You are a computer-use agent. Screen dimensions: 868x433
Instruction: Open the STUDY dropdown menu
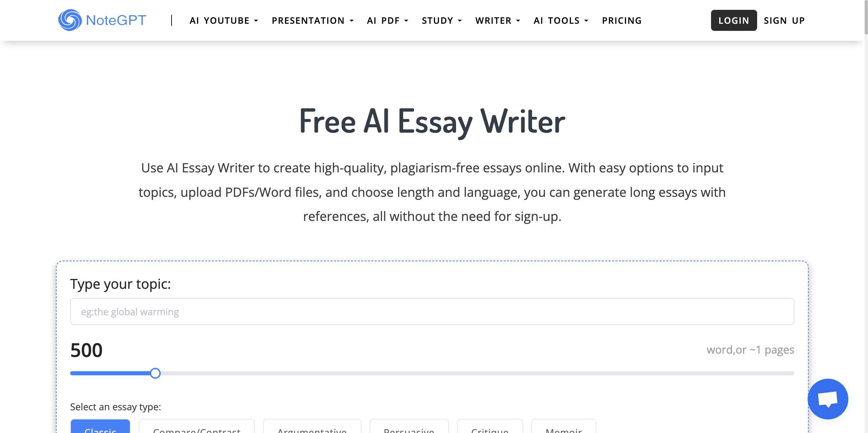pos(441,20)
